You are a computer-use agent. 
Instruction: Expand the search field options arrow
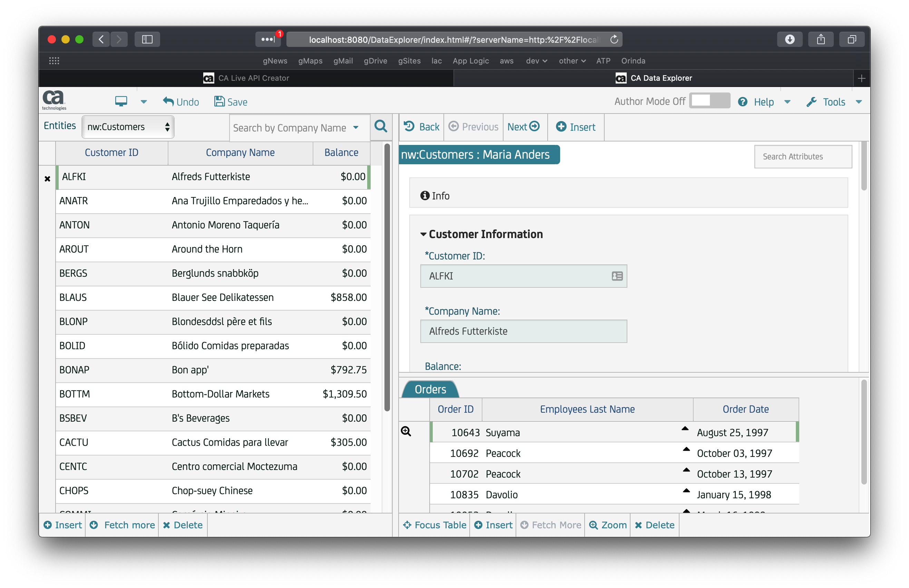point(356,128)
